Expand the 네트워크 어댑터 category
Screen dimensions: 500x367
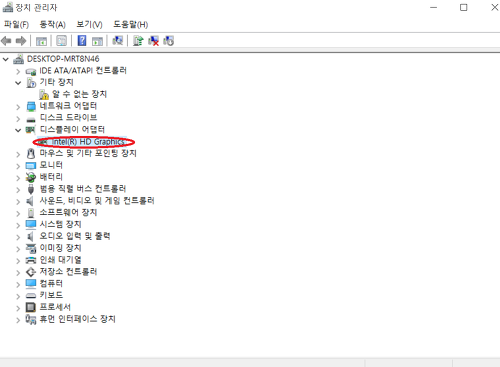pyautogui.click(x=18, y=107)
